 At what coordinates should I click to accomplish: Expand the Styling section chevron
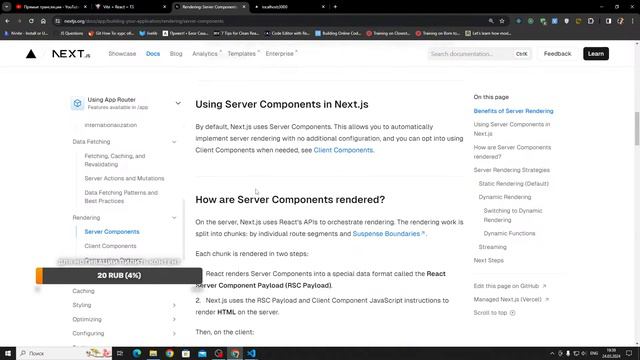(x=174, y=305)
